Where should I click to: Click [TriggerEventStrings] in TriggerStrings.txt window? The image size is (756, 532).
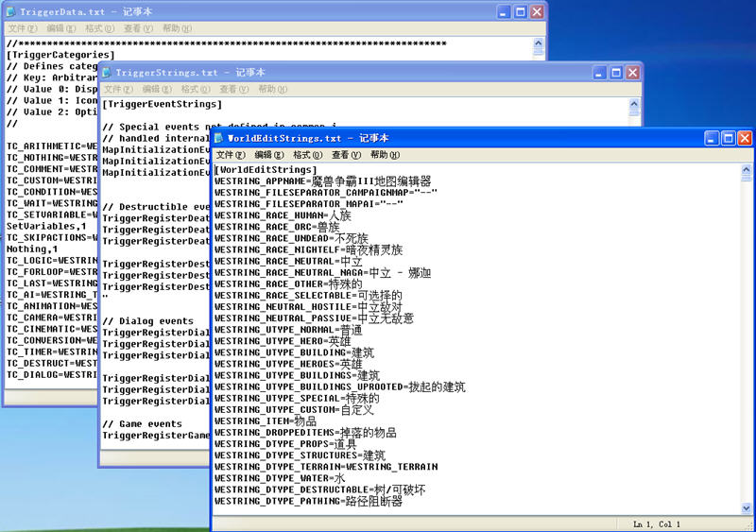click(x=163, y=104)
